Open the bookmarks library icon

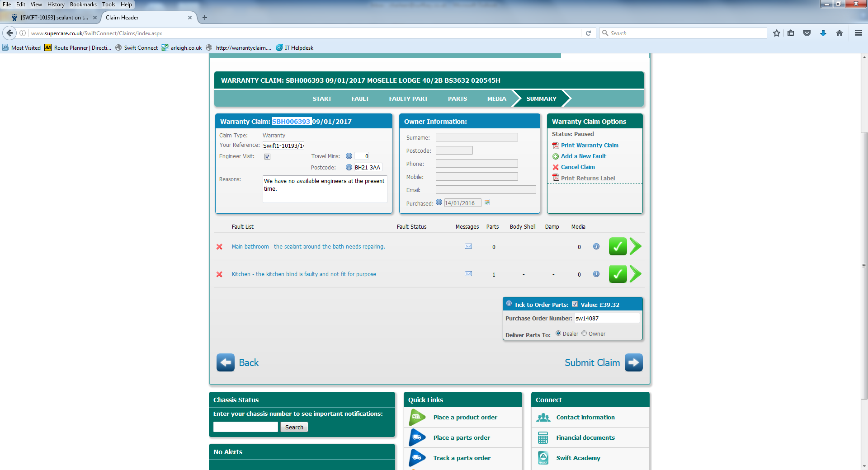(x=791, y=33)
